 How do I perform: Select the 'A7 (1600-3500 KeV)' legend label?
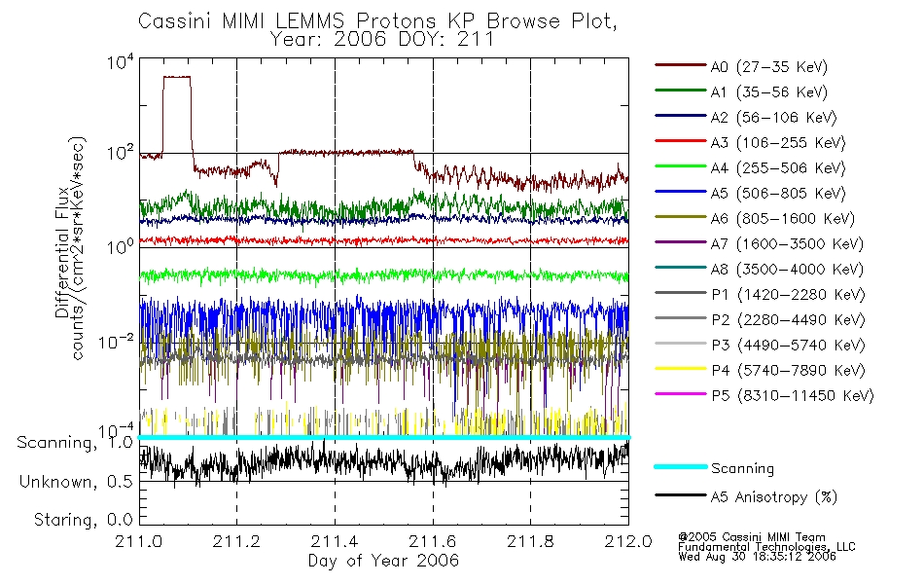click(787, 244)
